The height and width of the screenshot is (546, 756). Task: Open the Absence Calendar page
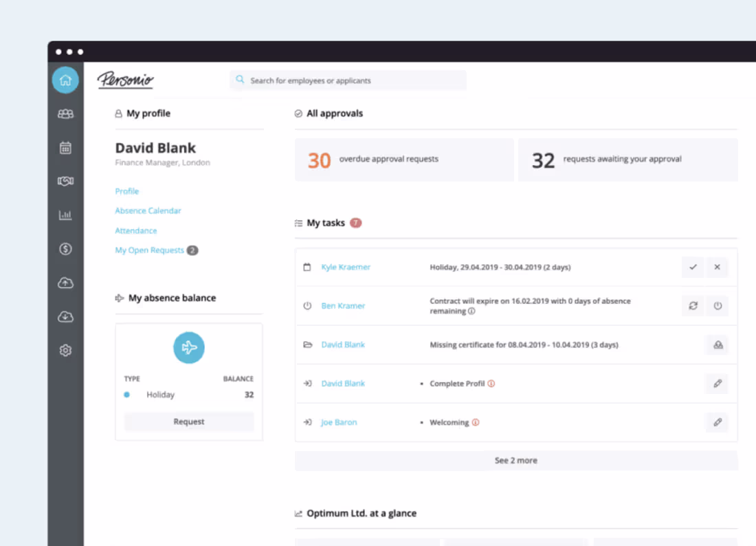pos(148,210)
